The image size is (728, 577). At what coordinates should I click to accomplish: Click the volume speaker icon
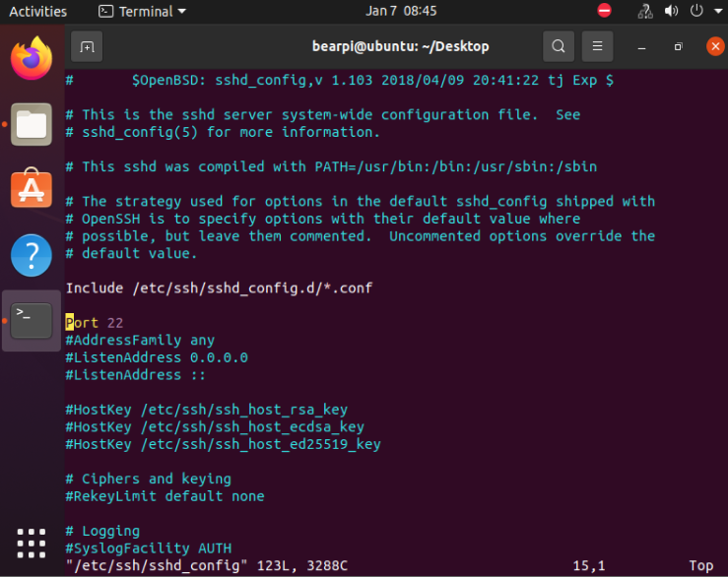click(672, 12)
